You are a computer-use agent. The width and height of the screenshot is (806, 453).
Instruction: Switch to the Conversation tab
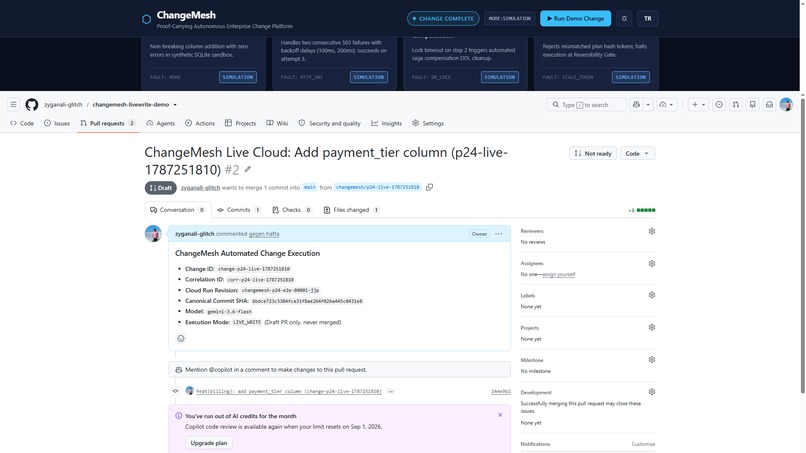[x=178, y=210]
